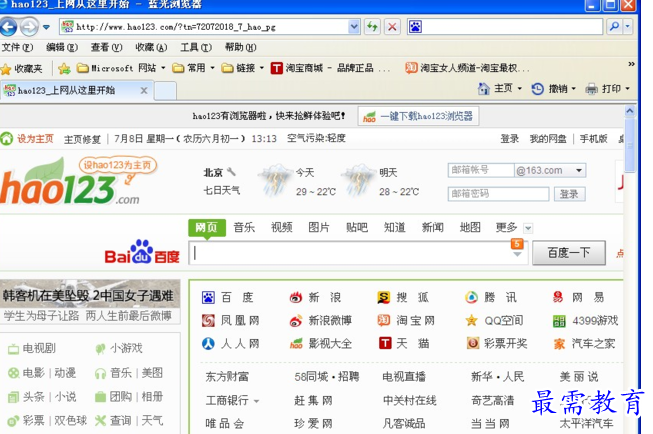Image resolution: width=653 pixels, height=434 pixels.
Task: Open 人人网 from the directory
Action: tap(231, 344)
